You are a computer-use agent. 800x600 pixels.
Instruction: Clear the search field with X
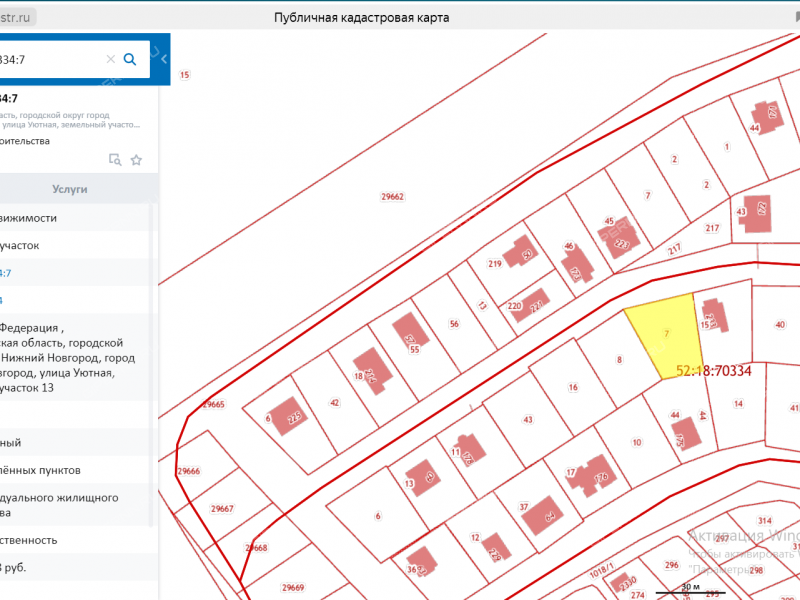click(111, 59)
